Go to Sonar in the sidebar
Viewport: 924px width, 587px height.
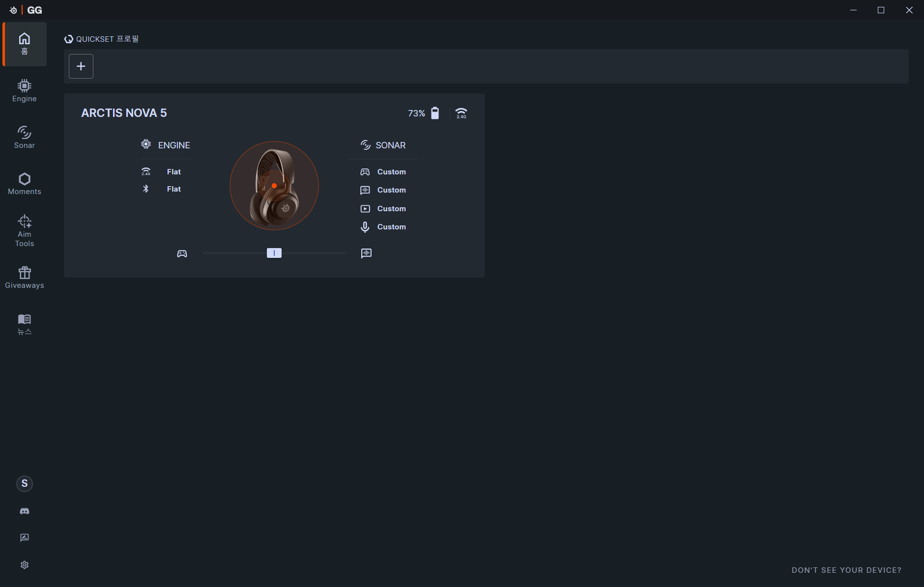click(25, 137)
